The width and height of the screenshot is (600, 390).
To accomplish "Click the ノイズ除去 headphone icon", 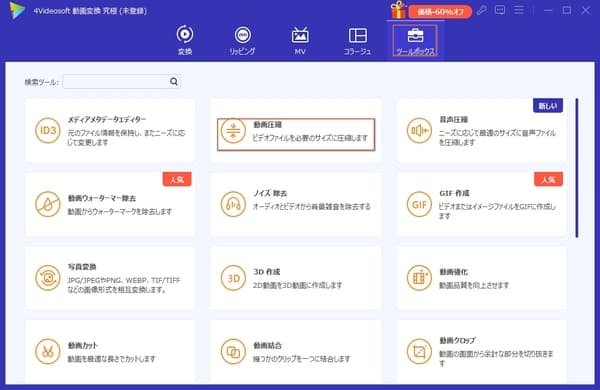I will tap(233, 204).
